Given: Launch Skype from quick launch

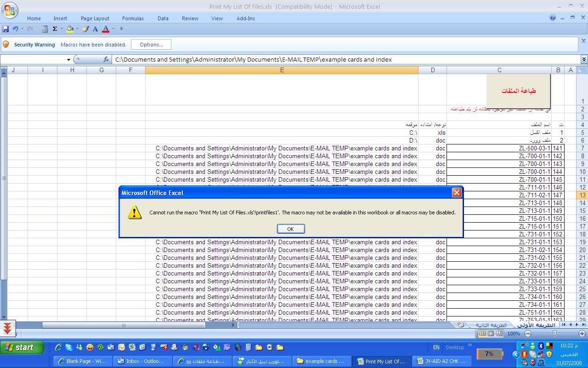Looking at the screenshot, I should pos(69,347).
